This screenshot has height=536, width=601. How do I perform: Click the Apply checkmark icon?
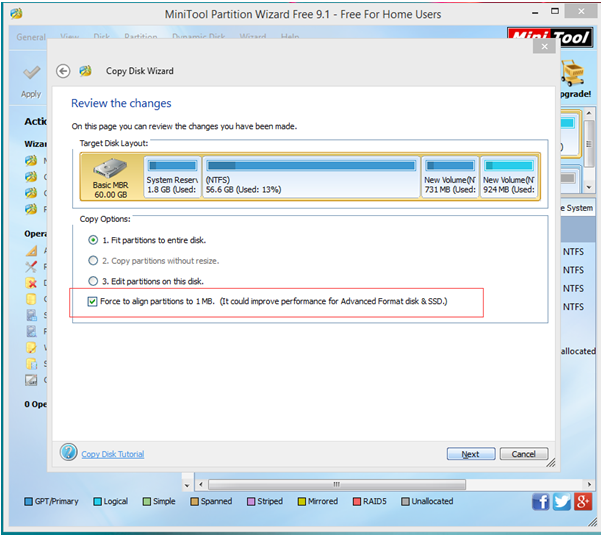[x=31, y=72]
